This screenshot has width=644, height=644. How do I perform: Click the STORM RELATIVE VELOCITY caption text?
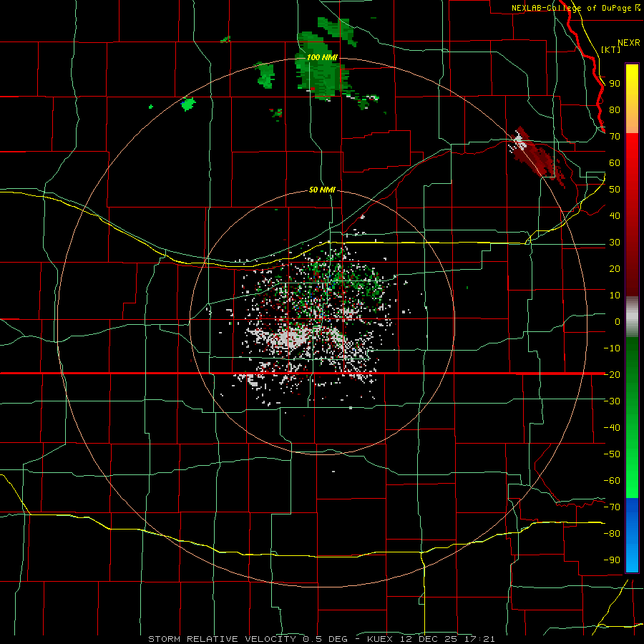[223, 639]
